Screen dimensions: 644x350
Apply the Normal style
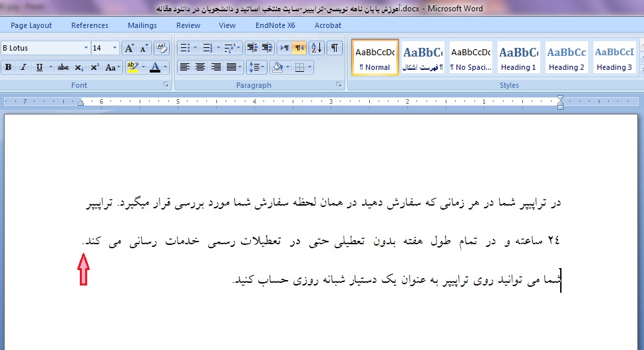375,57
